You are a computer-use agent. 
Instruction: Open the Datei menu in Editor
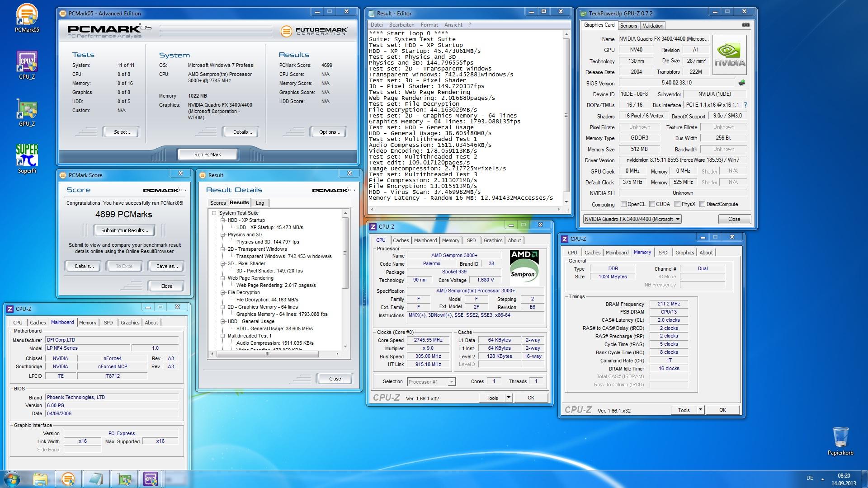click(377, 25)
